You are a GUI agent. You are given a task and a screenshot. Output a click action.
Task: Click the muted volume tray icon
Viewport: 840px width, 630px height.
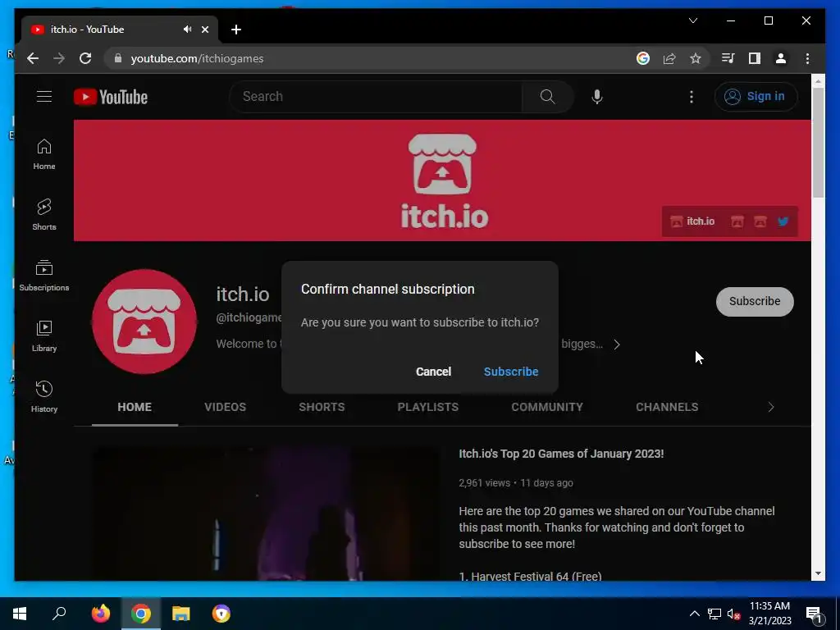[733, 614]
